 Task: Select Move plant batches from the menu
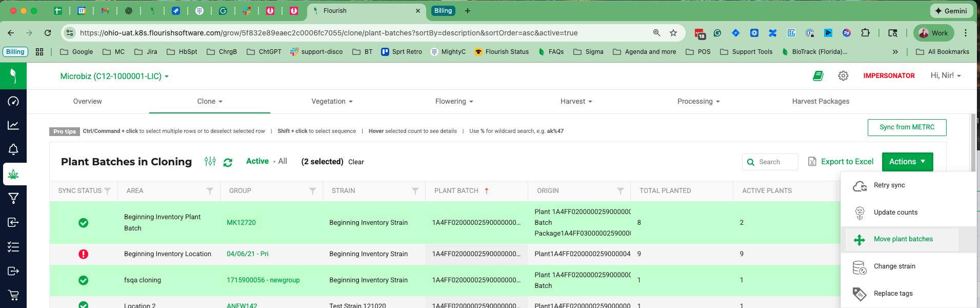903,239
